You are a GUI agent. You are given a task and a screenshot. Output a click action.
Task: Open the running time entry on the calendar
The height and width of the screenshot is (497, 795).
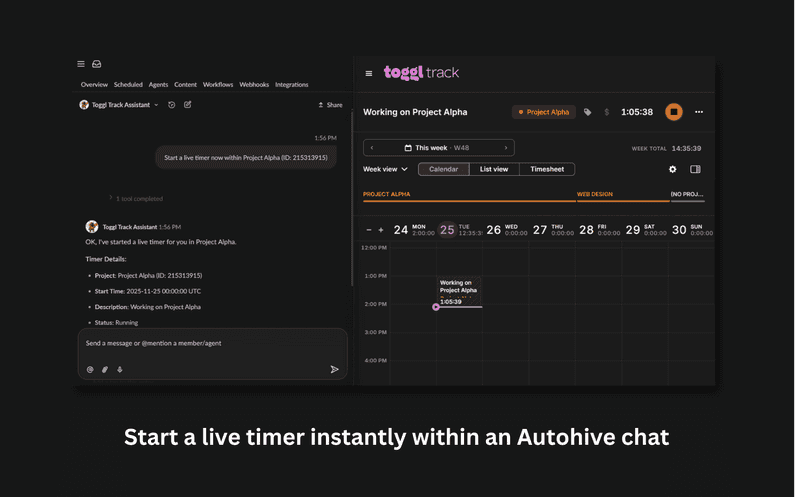point(459,292)
